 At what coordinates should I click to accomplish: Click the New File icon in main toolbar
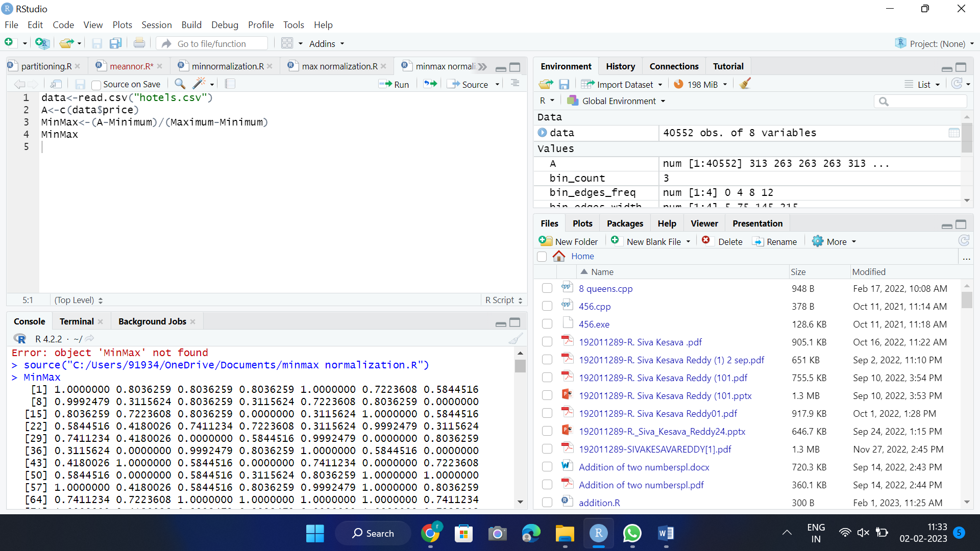[x=9, y=43]
